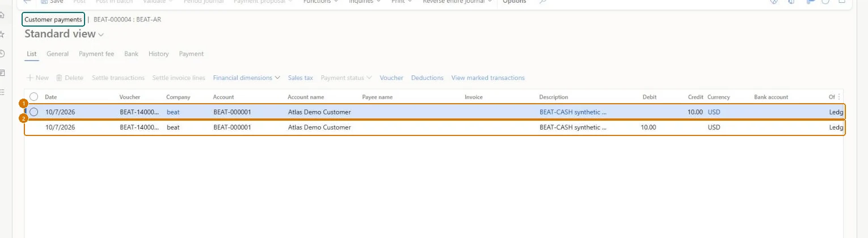This screenshot has width=868, height=238.
Task: Click Description link in Credit 10.00 row
Action: [x=573, y=112]
